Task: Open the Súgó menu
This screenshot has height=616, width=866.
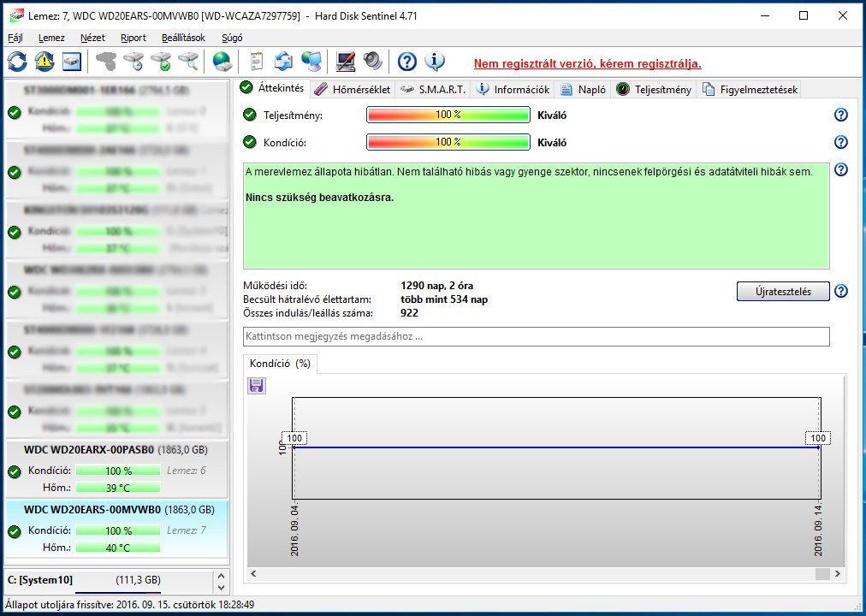Action: click(232, 38)
